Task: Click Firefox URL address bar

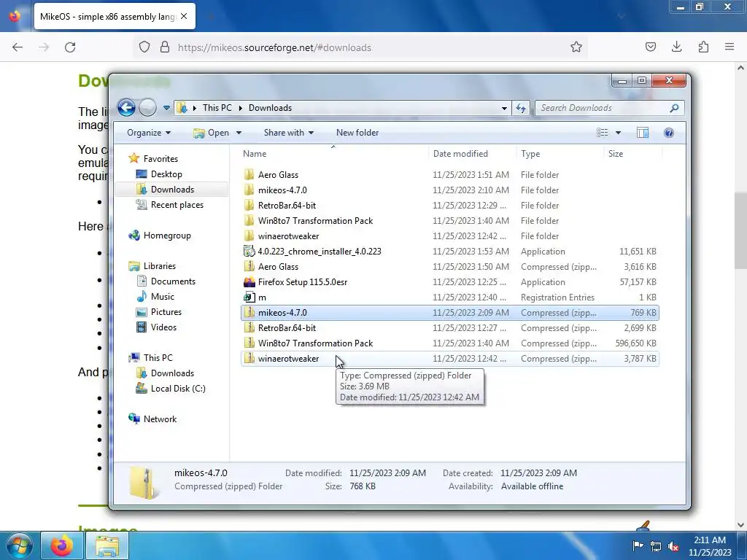Action: (x=362, y=47)
